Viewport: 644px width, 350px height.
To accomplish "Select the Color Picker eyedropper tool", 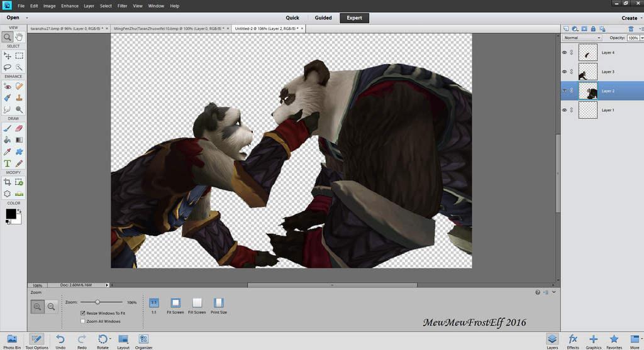I will coord(8,152).
